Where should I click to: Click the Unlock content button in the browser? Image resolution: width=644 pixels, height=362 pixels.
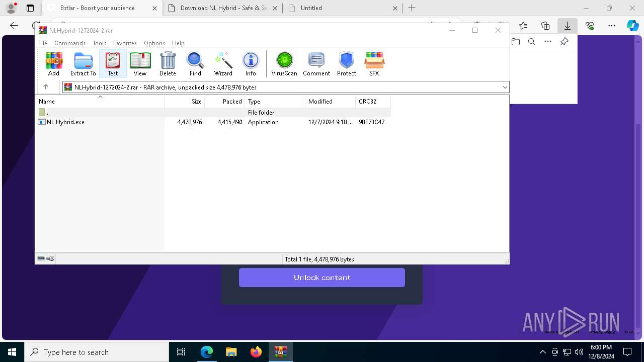click(x=322, y=278)
